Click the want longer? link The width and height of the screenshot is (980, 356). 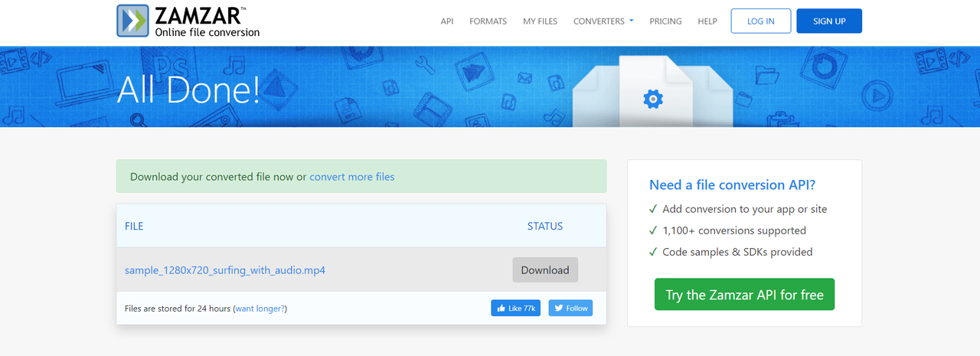[x=260, y=309]
